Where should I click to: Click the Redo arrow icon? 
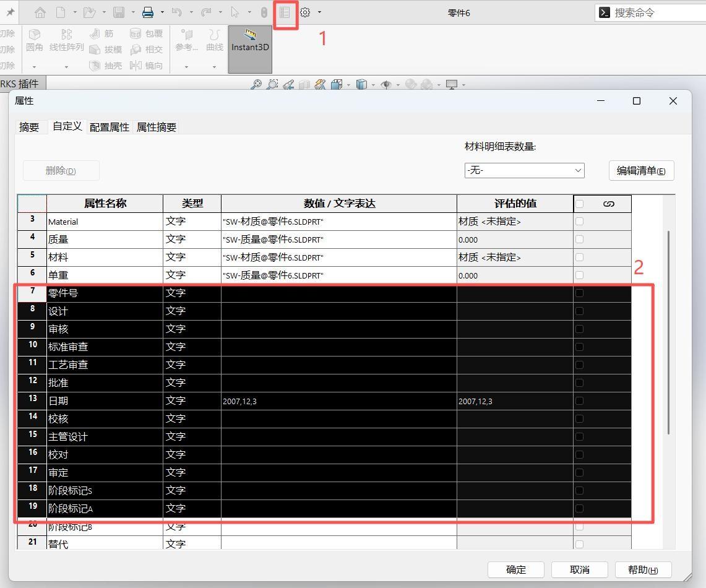tap(206, 12)
